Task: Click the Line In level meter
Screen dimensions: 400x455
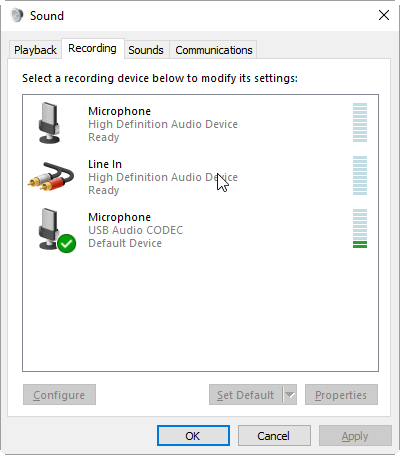Action: 360,176
